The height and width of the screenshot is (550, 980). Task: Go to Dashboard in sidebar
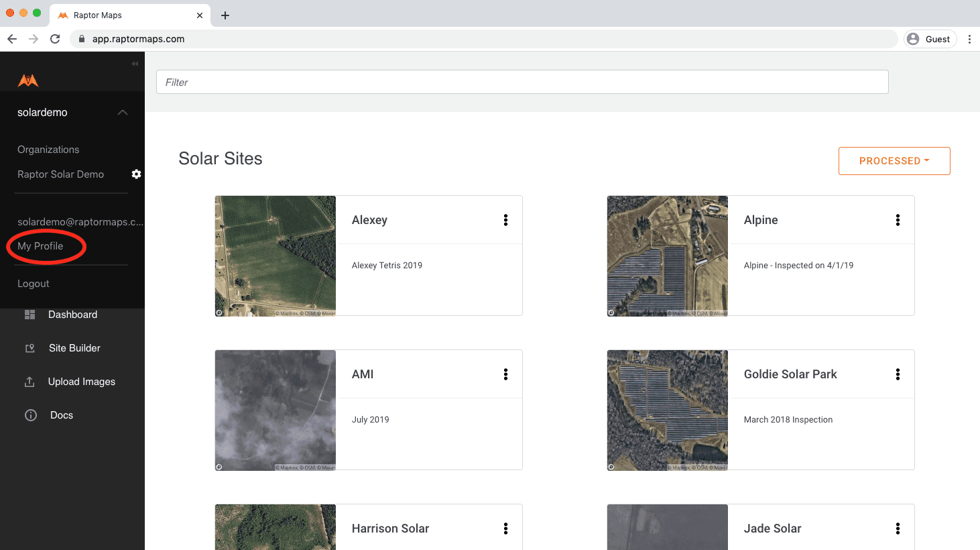pos(72,315)
